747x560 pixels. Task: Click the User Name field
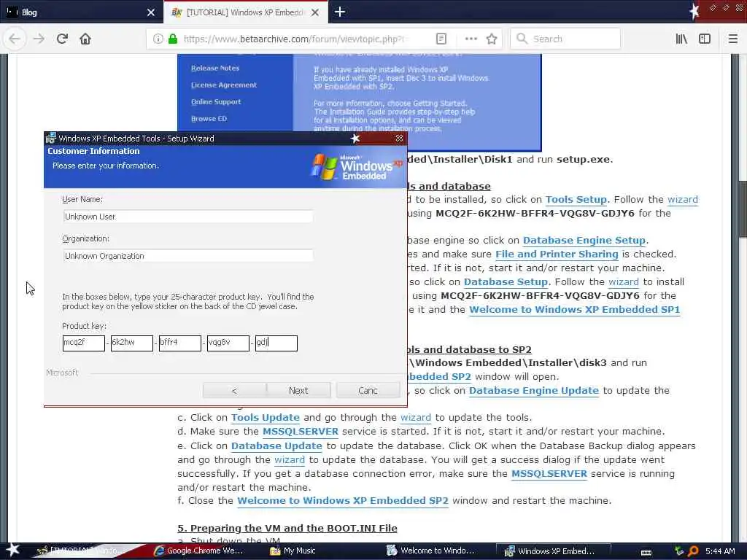(188, 217)
